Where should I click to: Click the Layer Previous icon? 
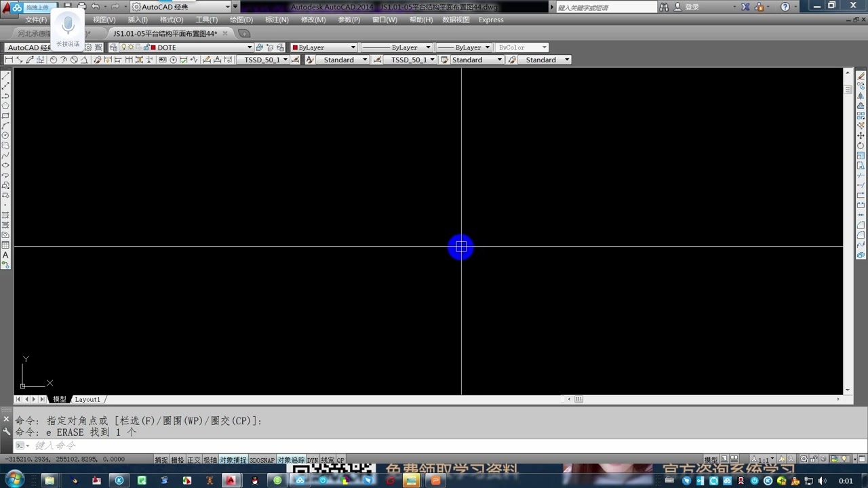[x=270, y=47]
